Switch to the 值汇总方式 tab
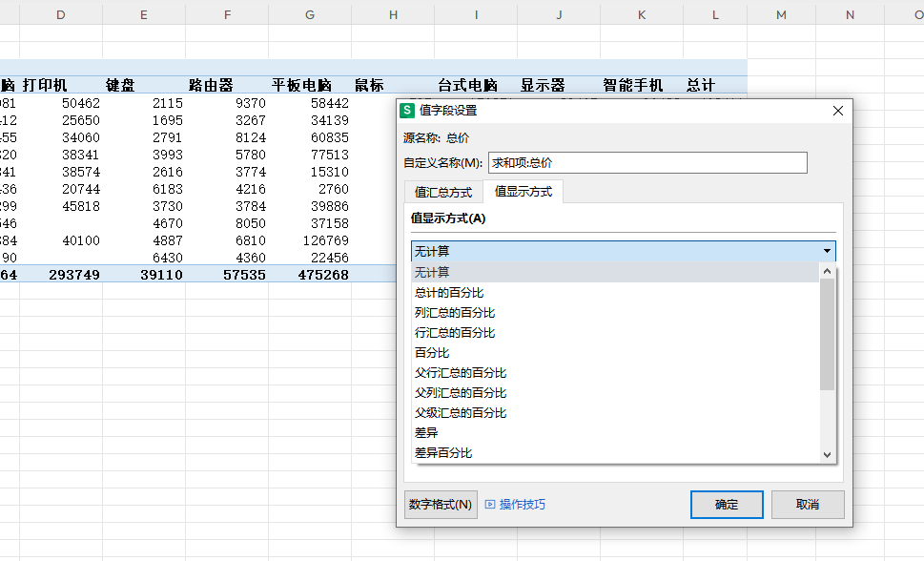Image resolution: width=924 pixels, height=561 pixels. pyautogui.click(x=442, y=192)
